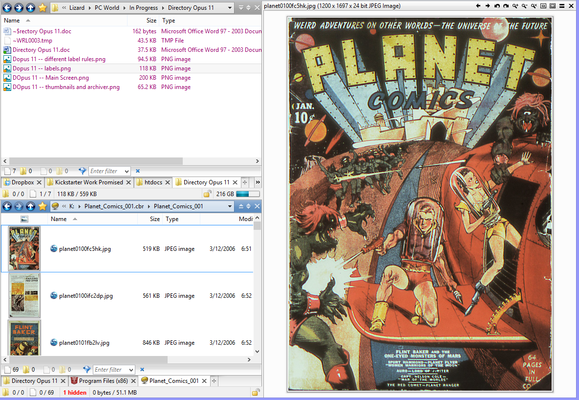Open favorites star in Planet_Comics lister
Image resolution: width=579 pixels, height=400 pixels.
(42, 206)
